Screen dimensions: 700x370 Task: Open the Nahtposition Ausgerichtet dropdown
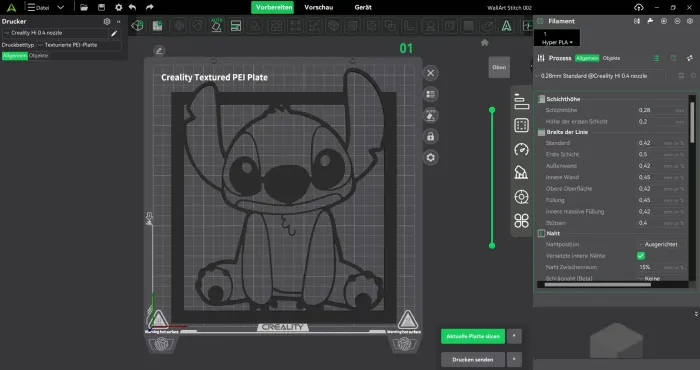pos(660,245)
